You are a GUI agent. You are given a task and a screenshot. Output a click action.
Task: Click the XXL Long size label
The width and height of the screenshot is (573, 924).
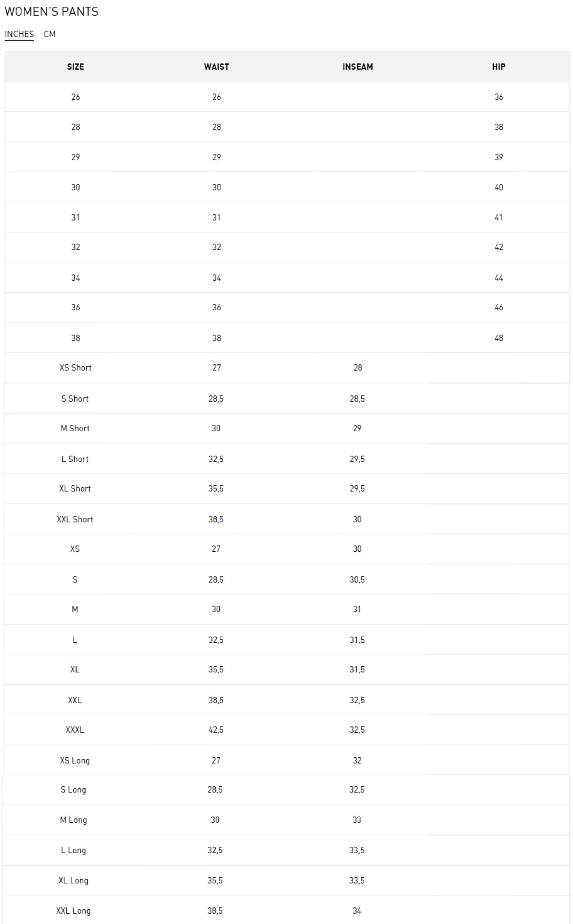74,911
